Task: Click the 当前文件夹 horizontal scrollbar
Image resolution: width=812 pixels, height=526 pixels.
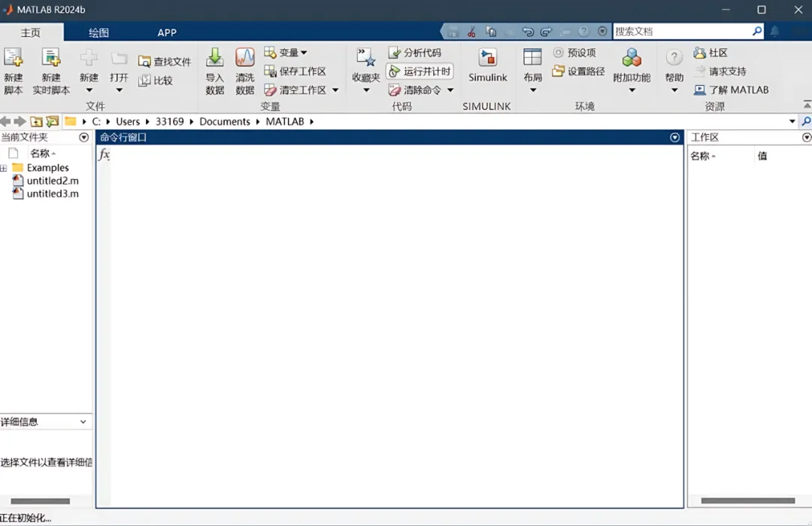Action: [x=40, y=501]
